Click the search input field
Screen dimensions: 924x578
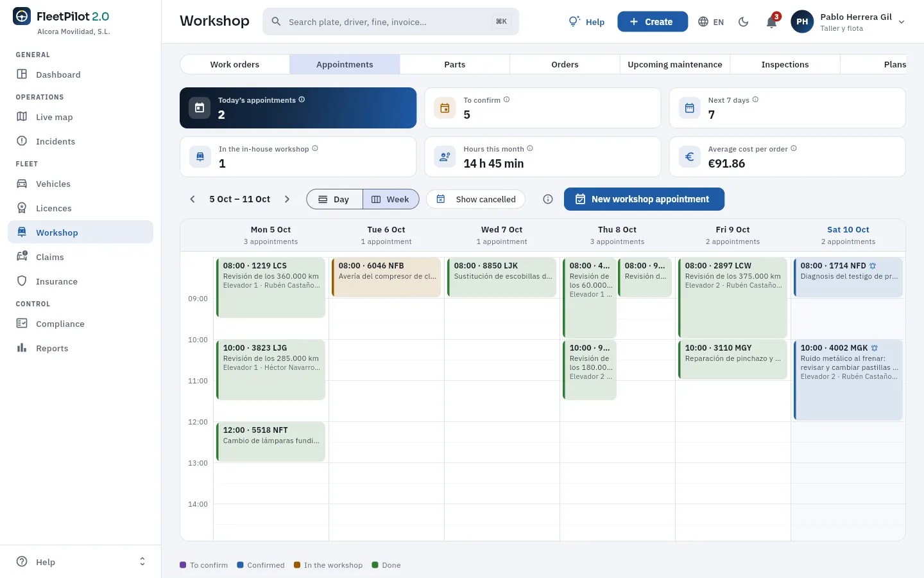coord(391,22)
